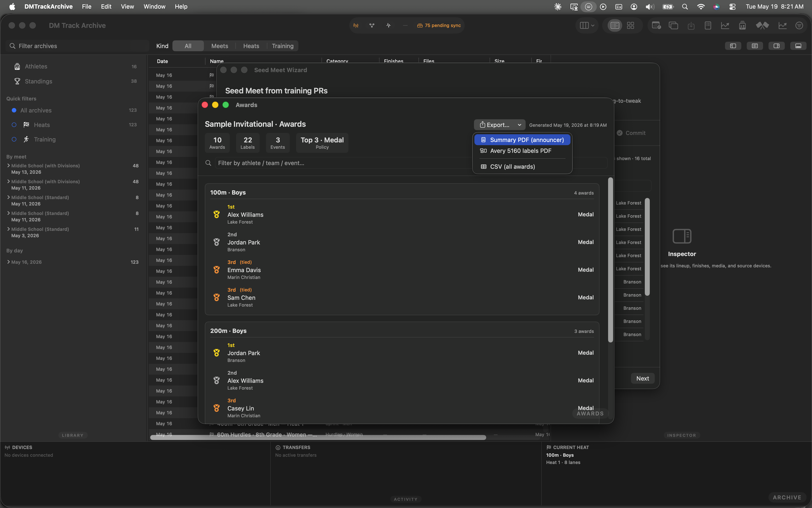Click the archive list horizontal scrollbar
The image size is (812, 508).
[318, 437]
